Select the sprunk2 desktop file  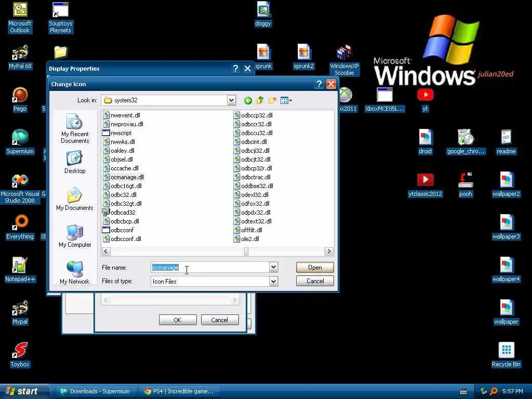(x=303, y=57)
